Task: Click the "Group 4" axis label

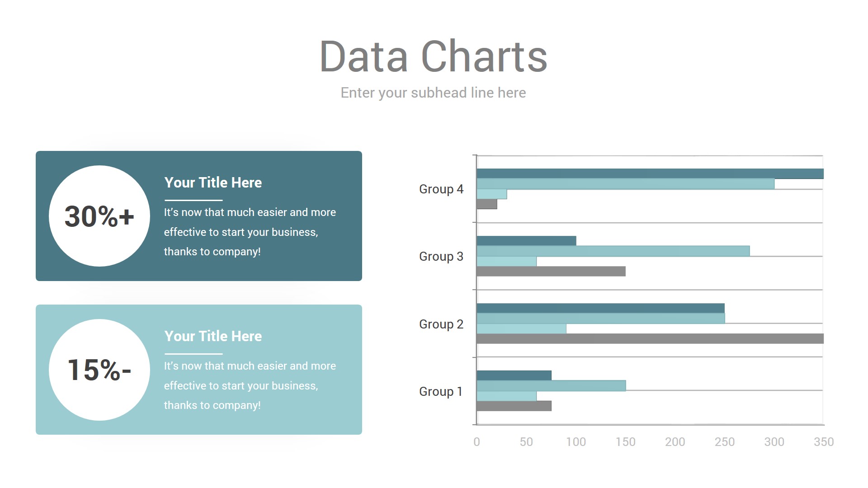Action: (x=441, y=189)
